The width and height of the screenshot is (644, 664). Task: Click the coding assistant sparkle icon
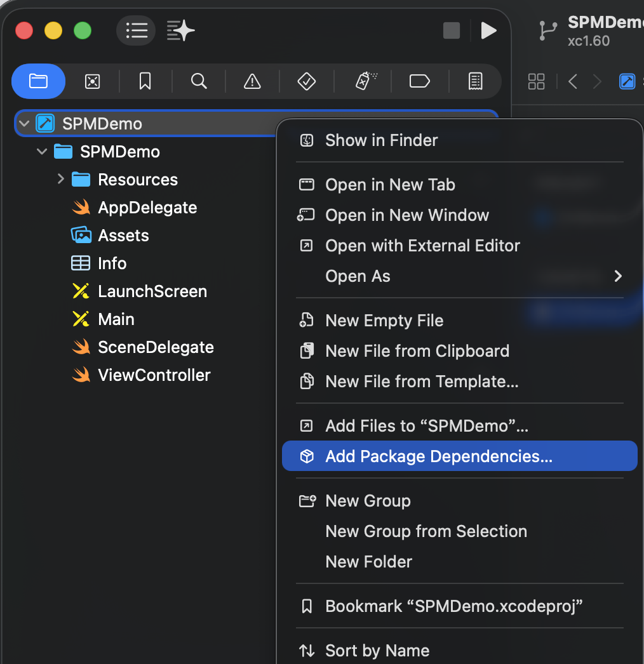click(x=180, y=30)
